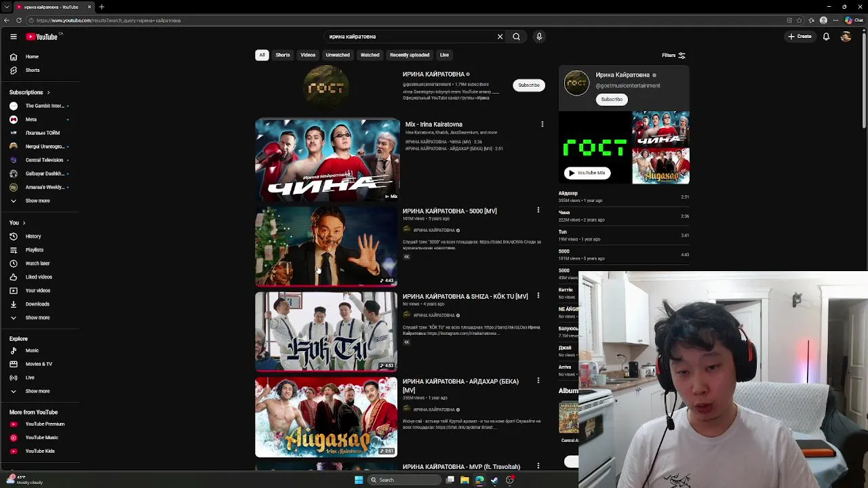
Task: Open the notifications bell
Action: click(x=826, y=37)
